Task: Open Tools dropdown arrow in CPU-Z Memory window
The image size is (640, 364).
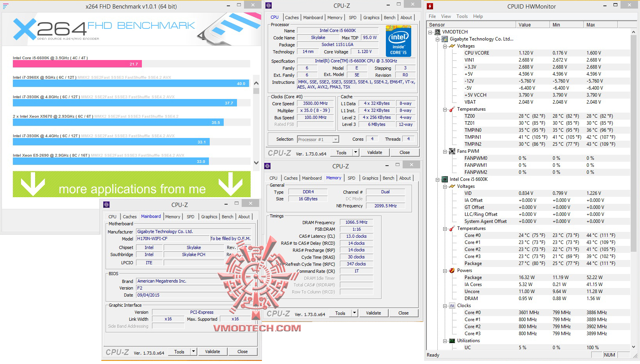Action: point(354,313)
